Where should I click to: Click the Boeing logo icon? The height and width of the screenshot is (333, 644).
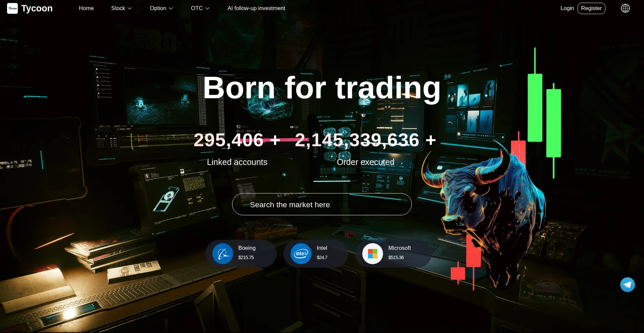point(222,254)
